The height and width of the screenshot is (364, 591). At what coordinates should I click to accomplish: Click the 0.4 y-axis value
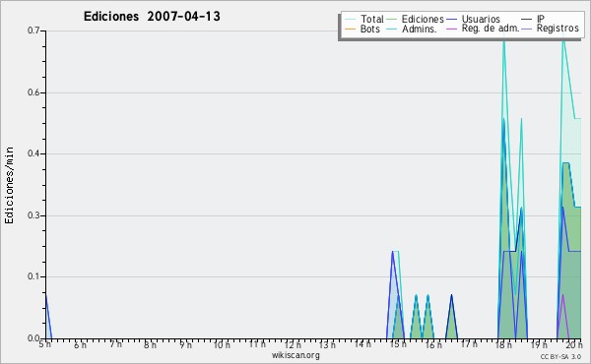[x=33, y=153]
